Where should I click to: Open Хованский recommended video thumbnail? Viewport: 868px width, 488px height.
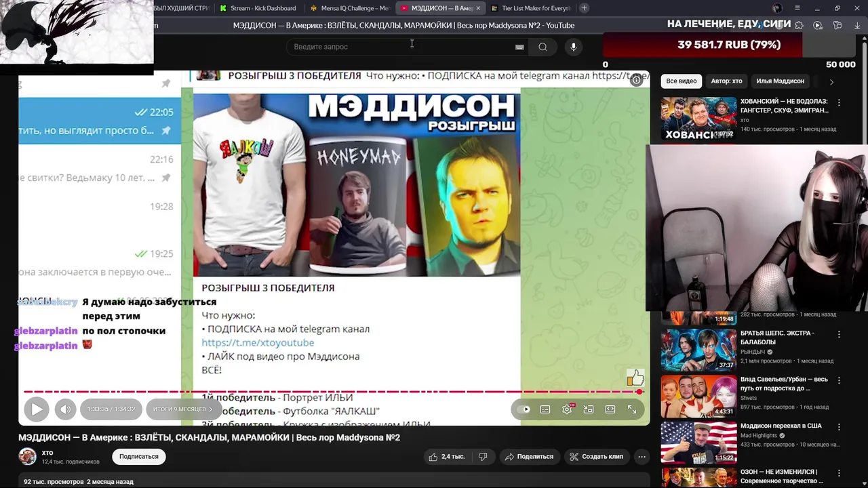pyautogui.click(x=698, y=119)
